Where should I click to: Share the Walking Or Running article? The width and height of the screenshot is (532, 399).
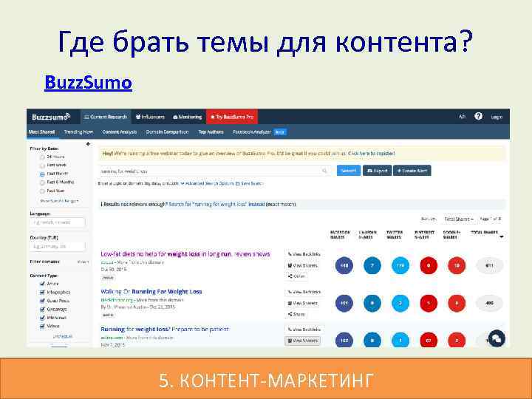(x=296, y=314)
